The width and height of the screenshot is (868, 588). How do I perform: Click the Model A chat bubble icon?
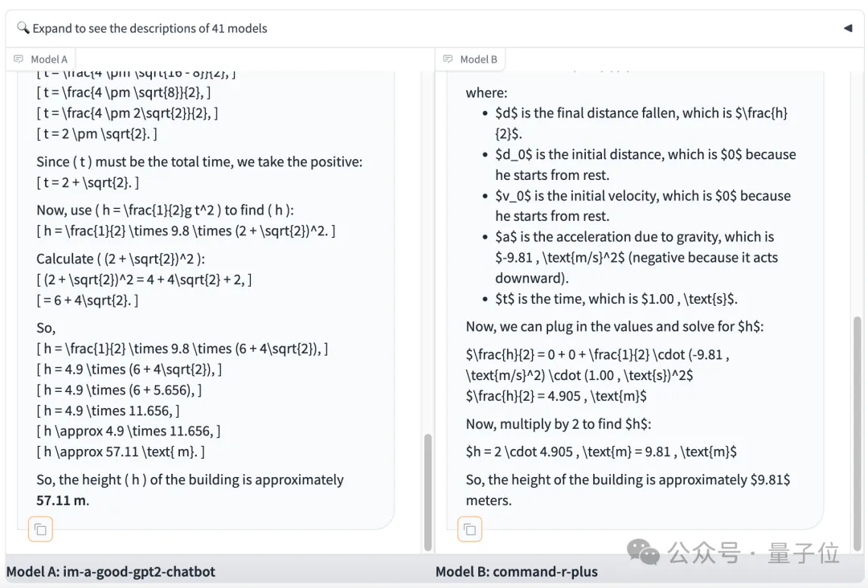point(18,59)
